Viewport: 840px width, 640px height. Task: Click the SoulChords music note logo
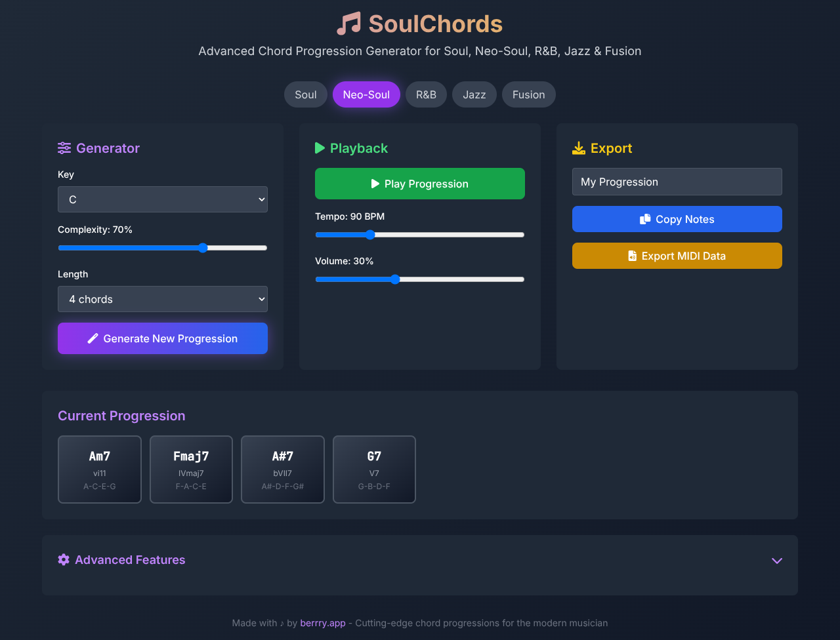tap(348, 24)
